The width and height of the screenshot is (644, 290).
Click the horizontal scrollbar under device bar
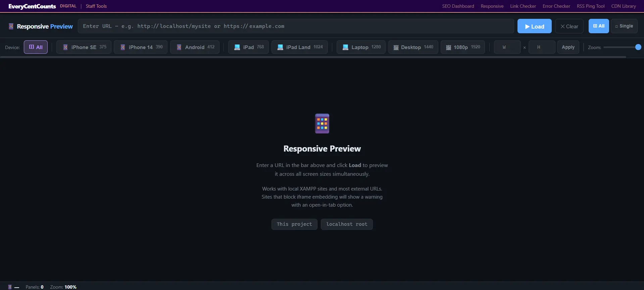313,57
